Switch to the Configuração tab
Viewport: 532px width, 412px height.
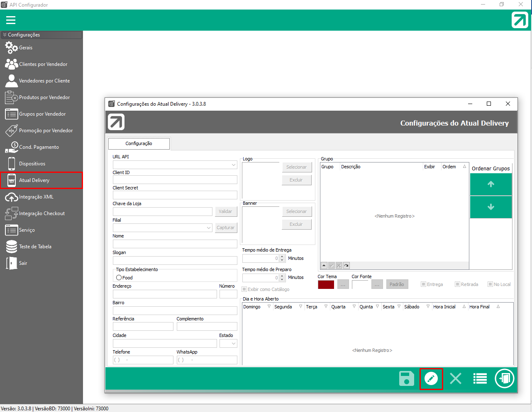[139, 143]
